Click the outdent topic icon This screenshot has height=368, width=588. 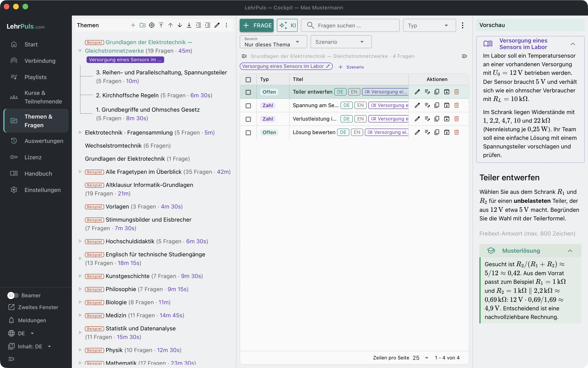pos(198,25)
